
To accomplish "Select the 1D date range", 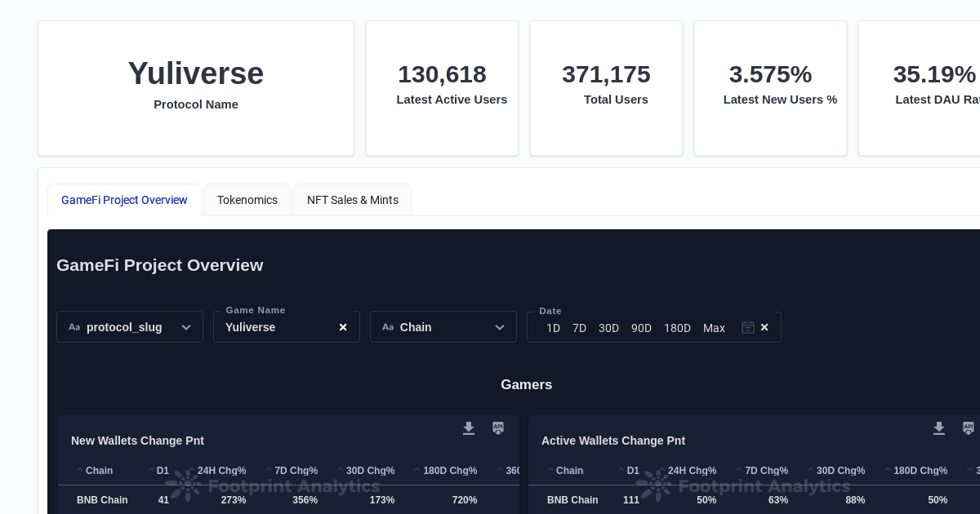I will 553,328.
